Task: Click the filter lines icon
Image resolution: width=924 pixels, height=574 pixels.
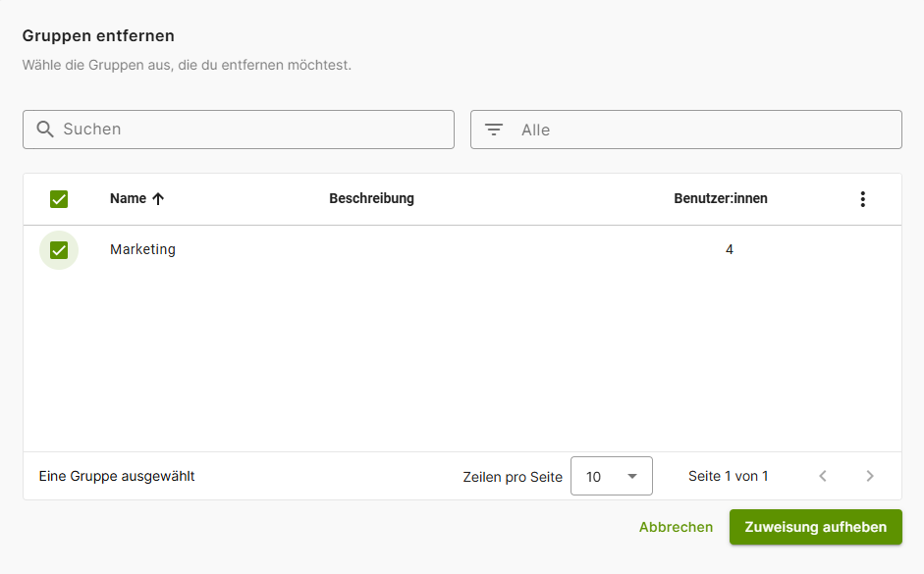Action: pos(494,130)
